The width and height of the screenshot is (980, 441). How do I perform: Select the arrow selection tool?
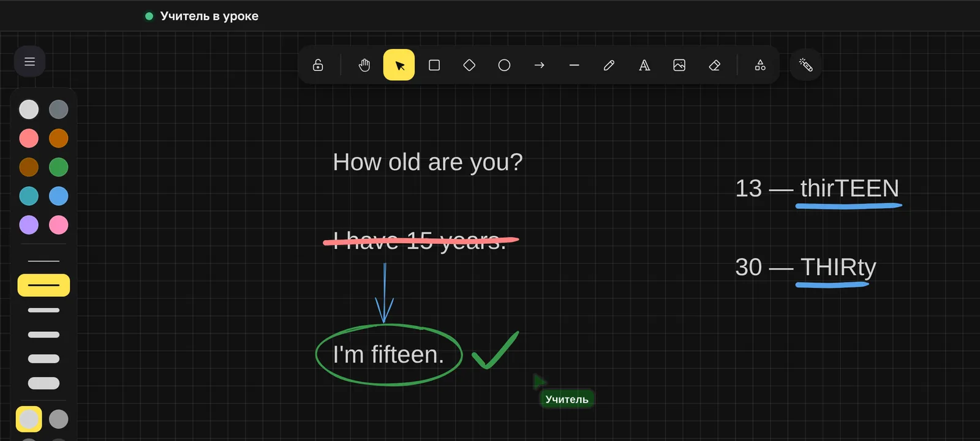point(399,65)
